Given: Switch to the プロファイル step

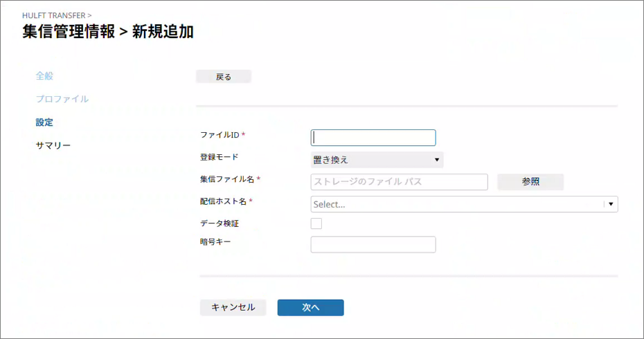Looking at the screenshot, I should click(x=62, y=99).
